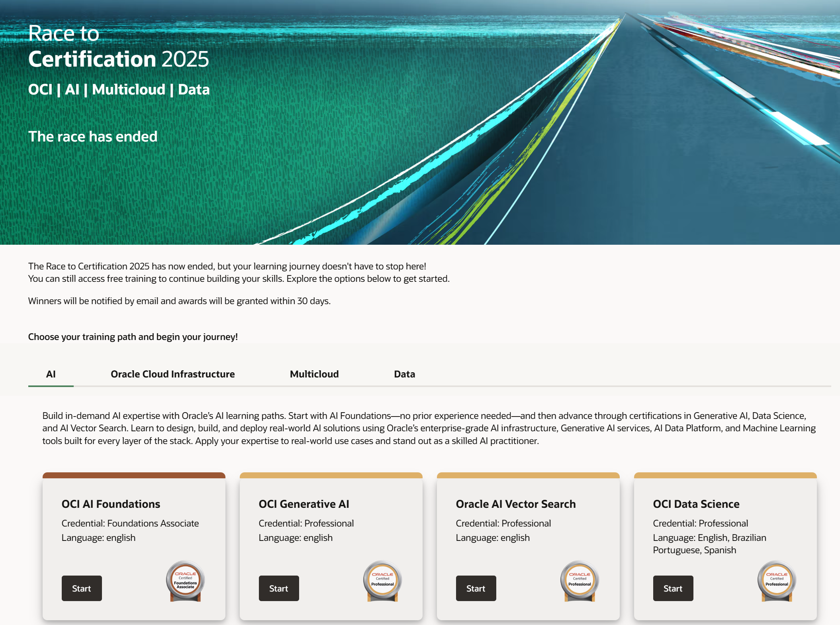Switch to the AI tab
The height and width of the screenshot is (625, 840).
tap(51, 374)
